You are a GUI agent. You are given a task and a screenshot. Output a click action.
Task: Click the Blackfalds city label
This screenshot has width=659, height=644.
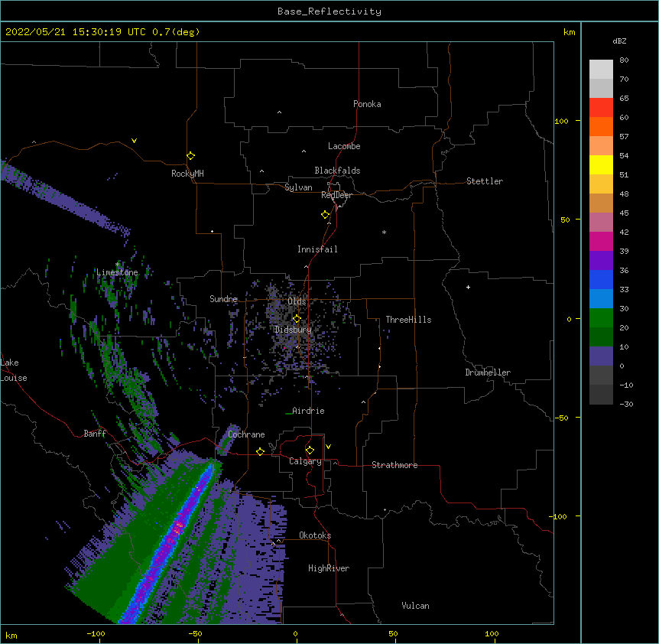pos(337,171)
